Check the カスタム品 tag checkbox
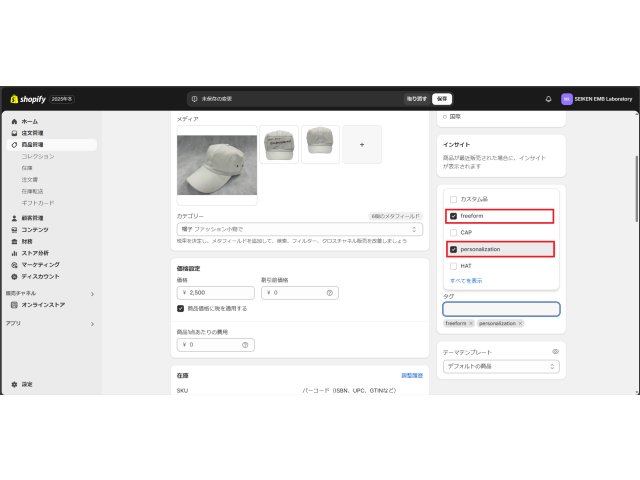640x480 pixels. tap(453, 199)
